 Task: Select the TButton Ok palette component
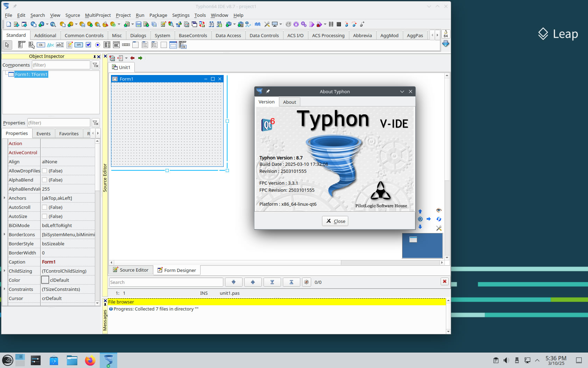coord(41,45)
